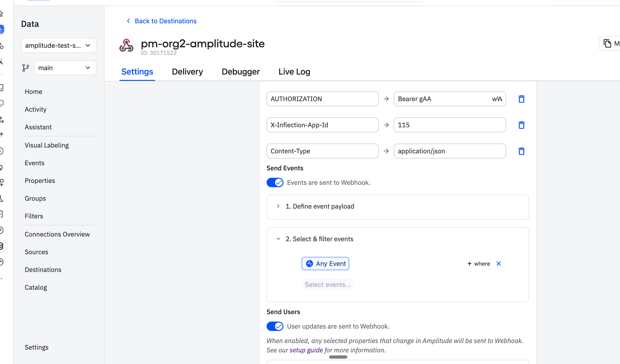Click the branch icon beside main

point(26,68)
